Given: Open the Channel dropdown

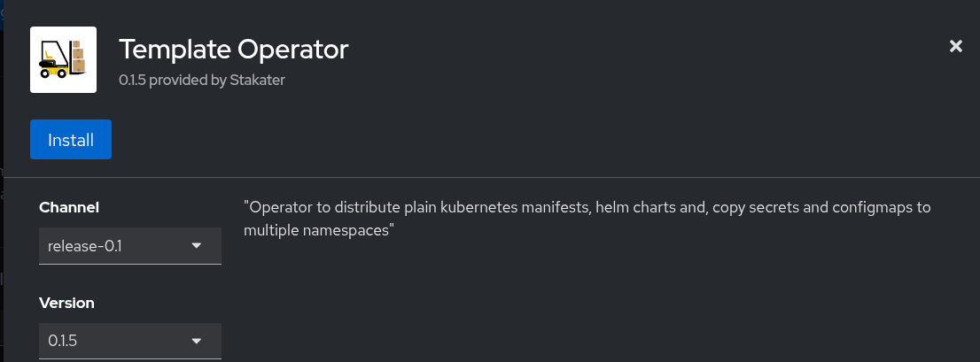Looking at the screenshot, I should [x=129, y=245].
